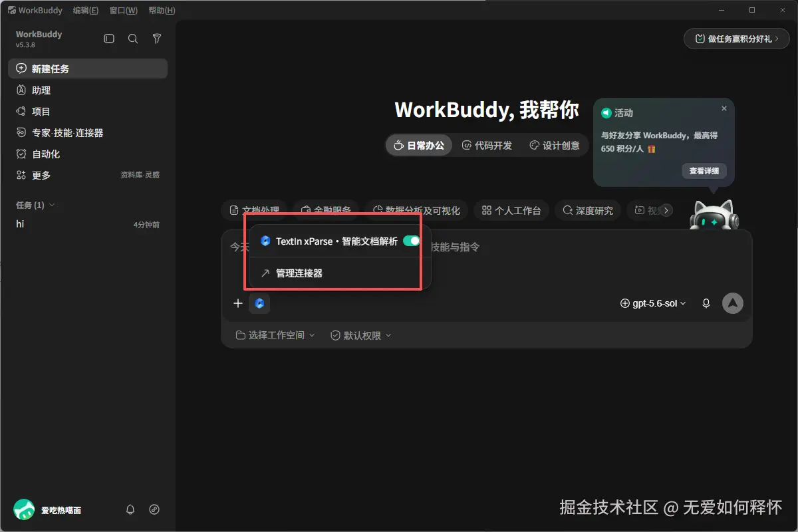Click 查看详细 in the activity card
Image resolution: width=798 pixels, height=532 pixels.
coord(704,171)
